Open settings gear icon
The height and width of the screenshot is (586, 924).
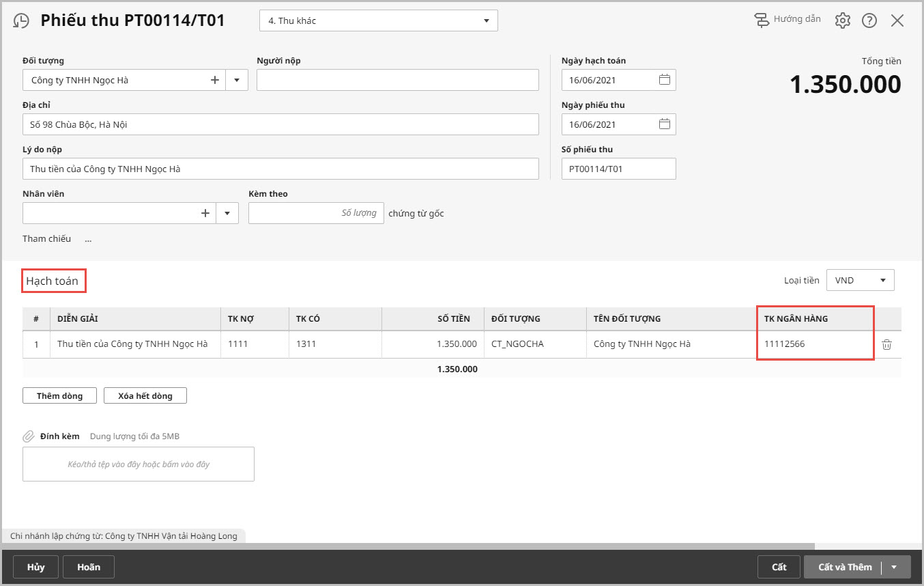coord(842,20)
